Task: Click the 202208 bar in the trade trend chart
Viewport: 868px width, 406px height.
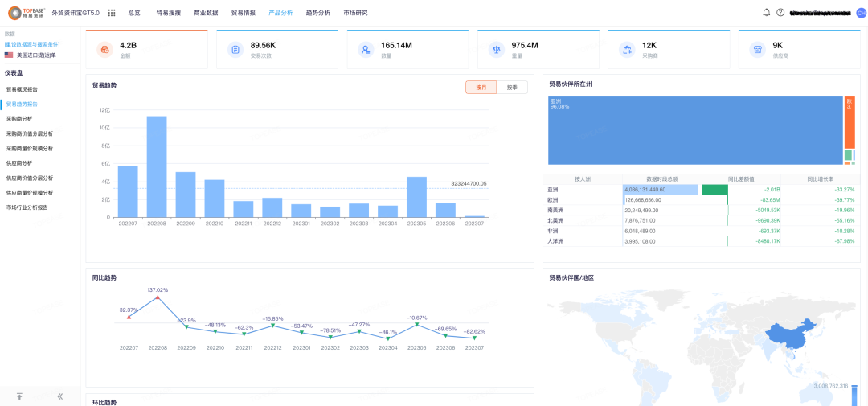Action: pos(157,166)
